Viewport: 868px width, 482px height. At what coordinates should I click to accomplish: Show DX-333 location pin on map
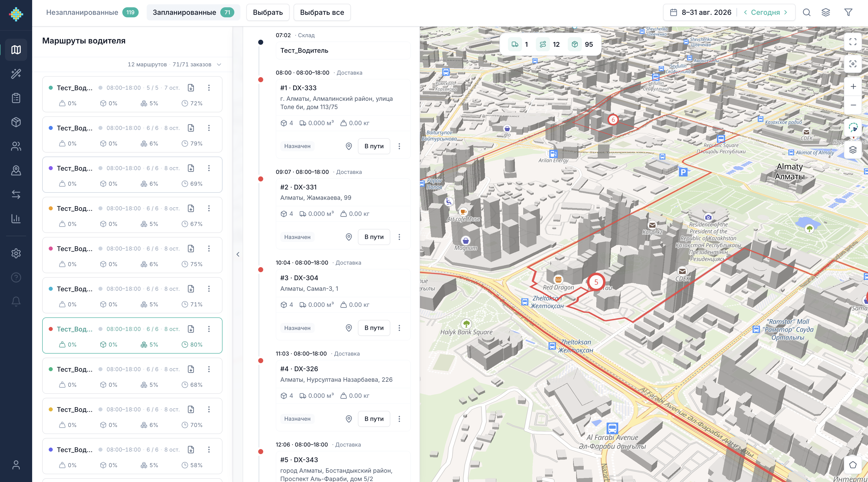click(349, 146)
